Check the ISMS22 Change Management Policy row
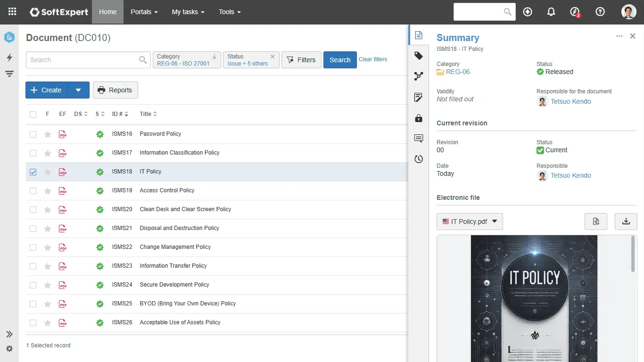Image resolution: width=644 pixels, height=362 pixels. [x=33, y=247]
